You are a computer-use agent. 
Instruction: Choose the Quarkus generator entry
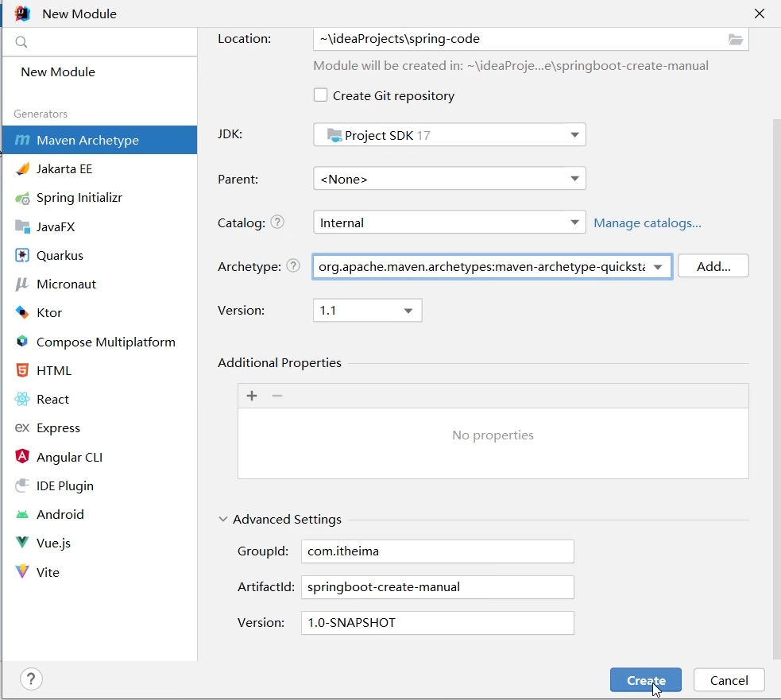click(99, 255)
